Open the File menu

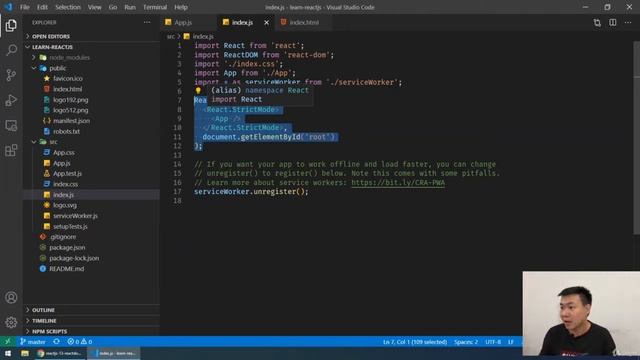tap(25, 7)
